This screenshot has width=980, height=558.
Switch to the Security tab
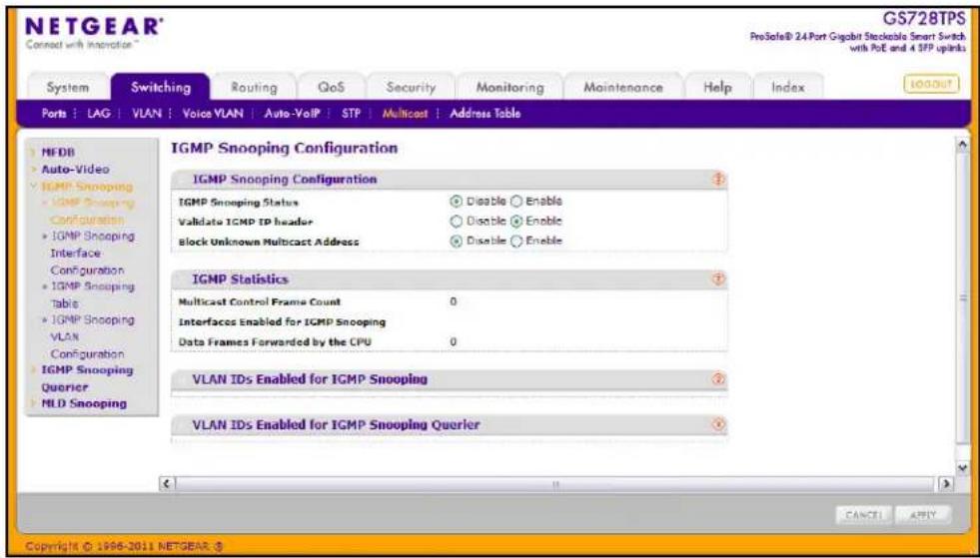[x=411, y=88]
